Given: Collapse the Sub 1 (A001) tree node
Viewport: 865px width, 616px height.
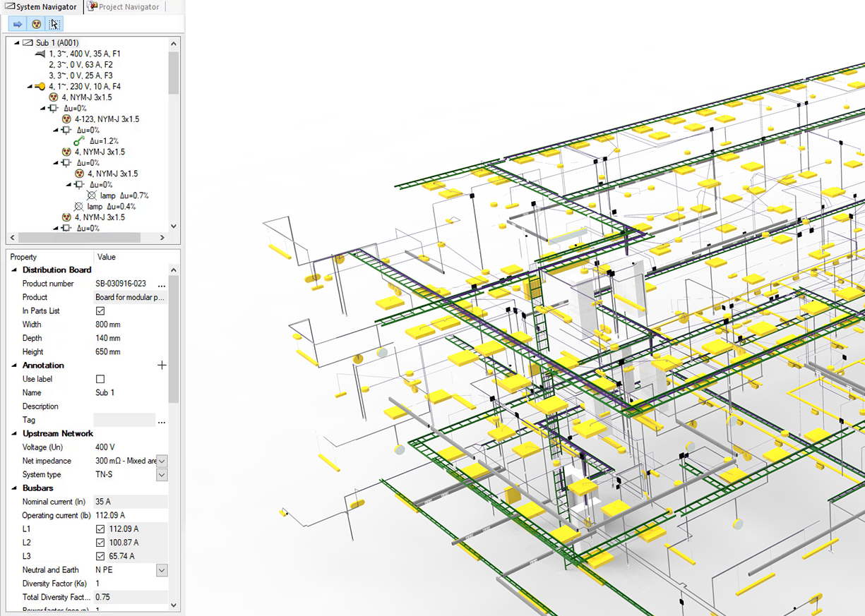Looking at the screenshot, I should (16, 43).
